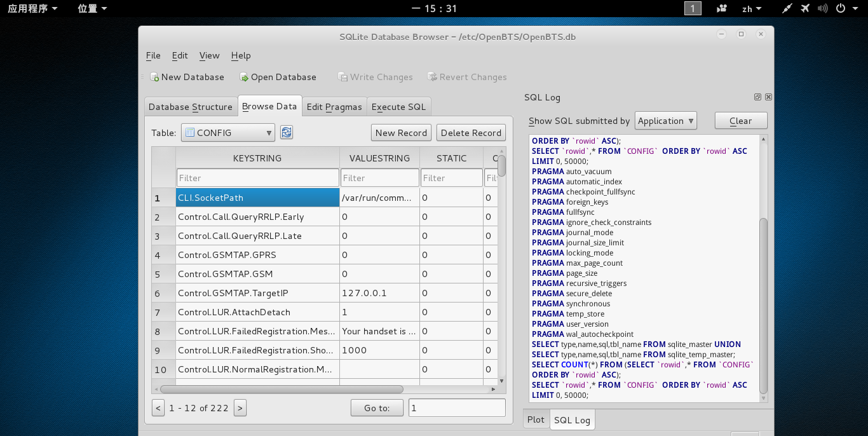Switch to the Edit Pragmas tab
The image size is (868, 436).
[334, 107]
